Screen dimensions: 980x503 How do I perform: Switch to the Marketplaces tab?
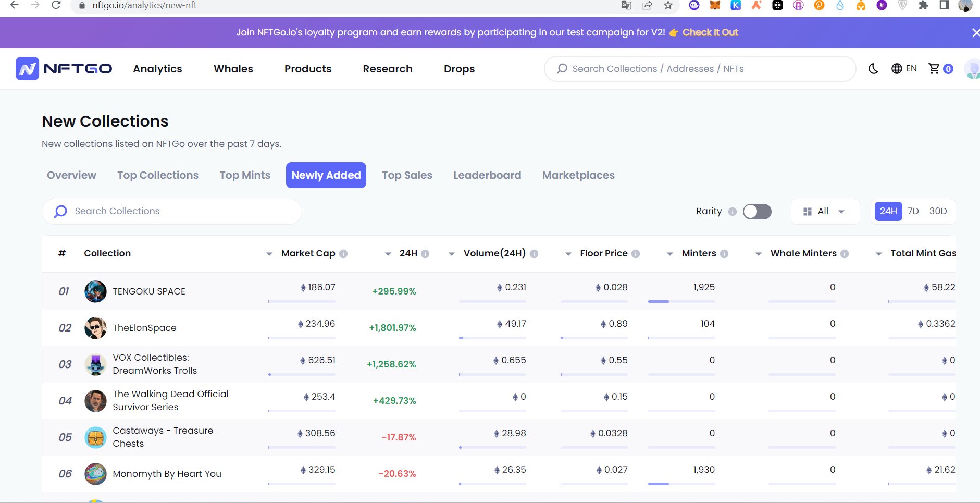coord(578,175)
